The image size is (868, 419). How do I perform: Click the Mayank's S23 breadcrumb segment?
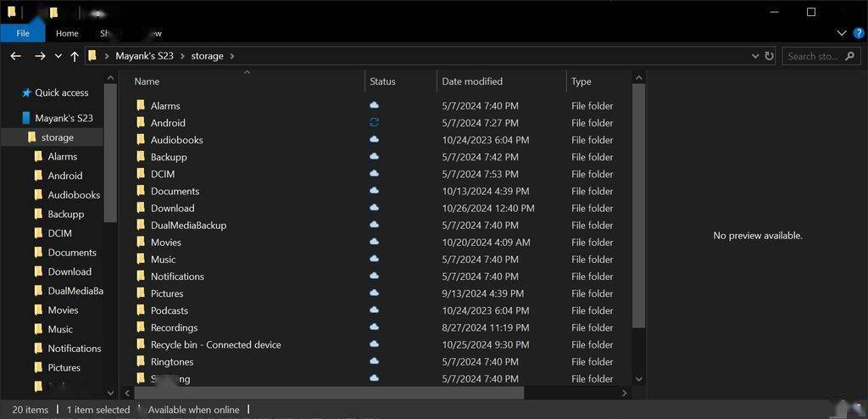click(x=144, y=56)
